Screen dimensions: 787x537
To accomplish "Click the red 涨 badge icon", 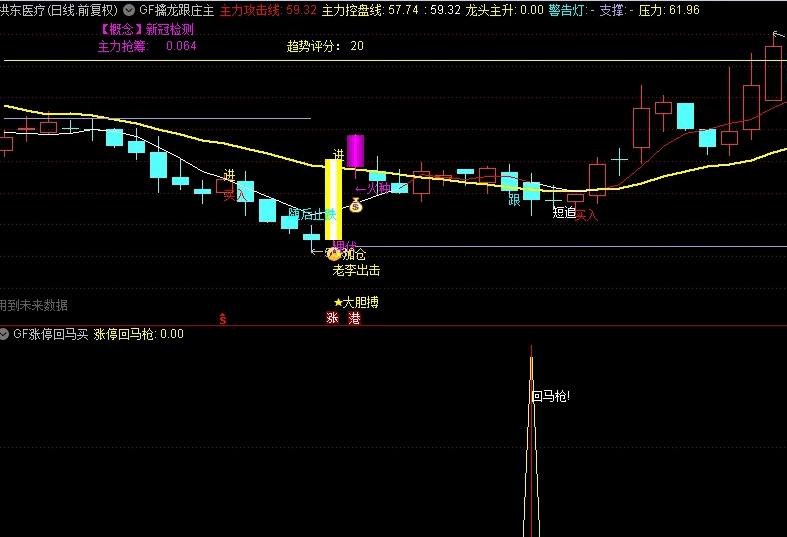I will [332, 318].
